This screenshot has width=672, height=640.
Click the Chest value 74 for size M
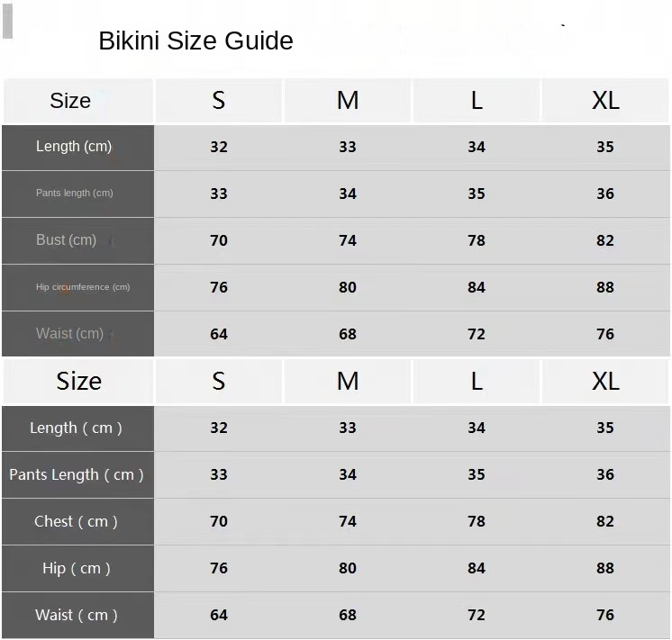348,522
